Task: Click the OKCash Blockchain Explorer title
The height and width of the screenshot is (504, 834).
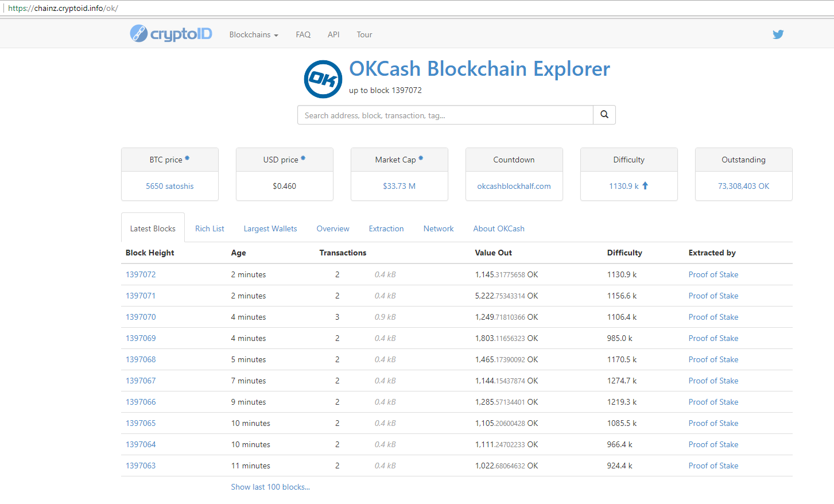Action: coord(479,69)
